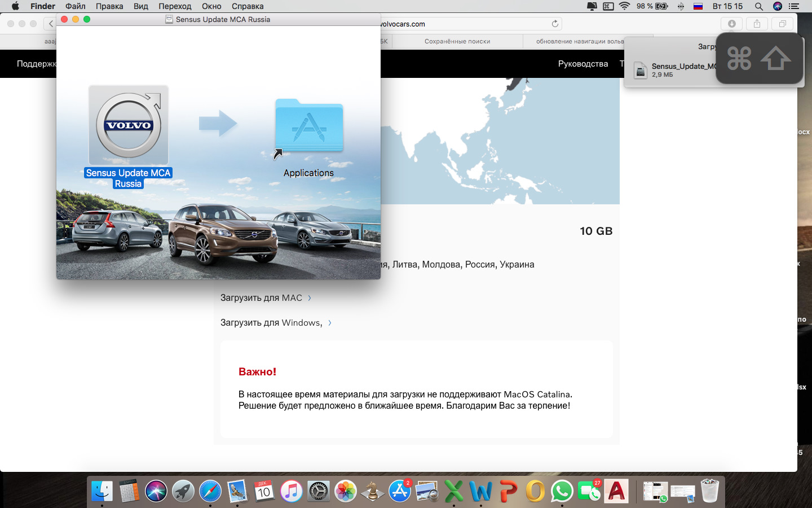Image resolution: width=812 pixels, height=508 pixels.
Task: Open System Preferences gear in Dock
Action: [318, 492]
